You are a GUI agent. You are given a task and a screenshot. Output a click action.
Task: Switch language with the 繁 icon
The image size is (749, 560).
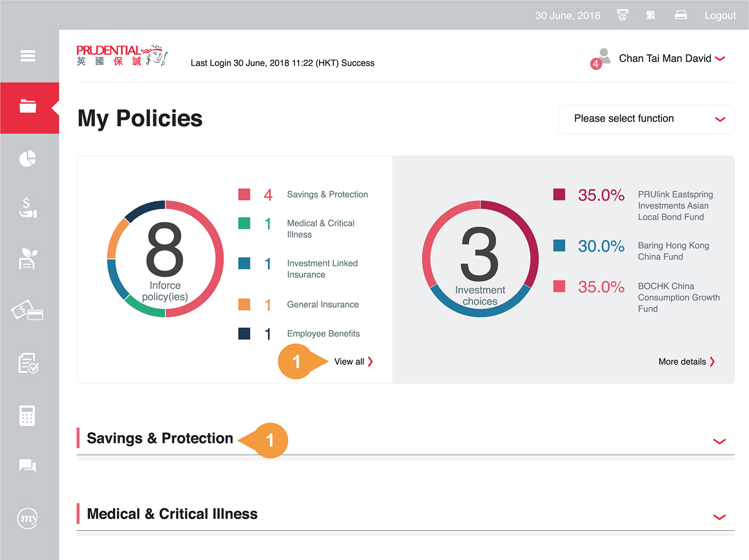pos(650,15)
